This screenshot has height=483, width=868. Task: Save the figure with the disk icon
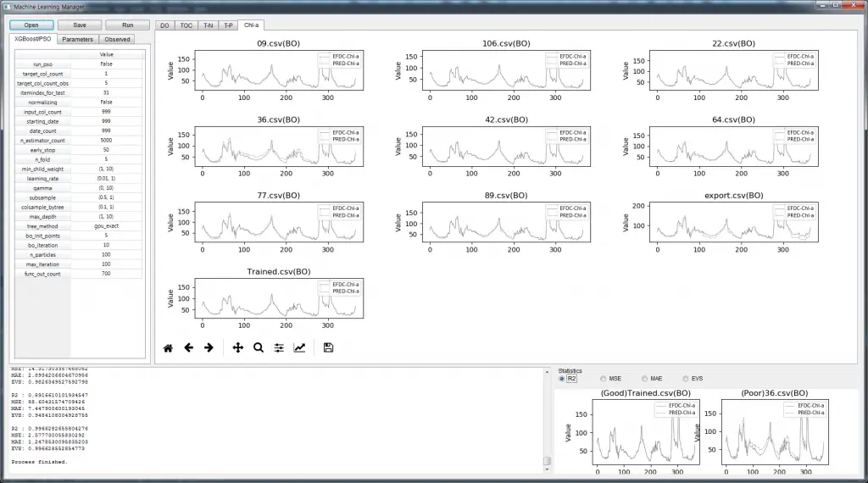pyautogui.click(x=328, y=348)
